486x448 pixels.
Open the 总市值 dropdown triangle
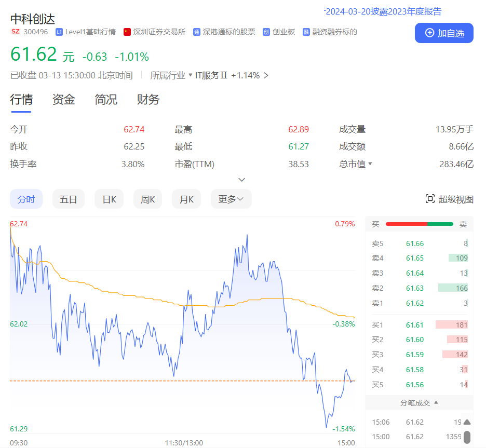click(370, 164)
